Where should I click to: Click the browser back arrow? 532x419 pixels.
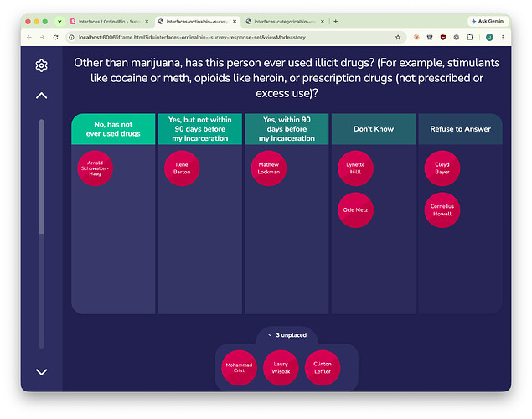click(x=29, y=38)
